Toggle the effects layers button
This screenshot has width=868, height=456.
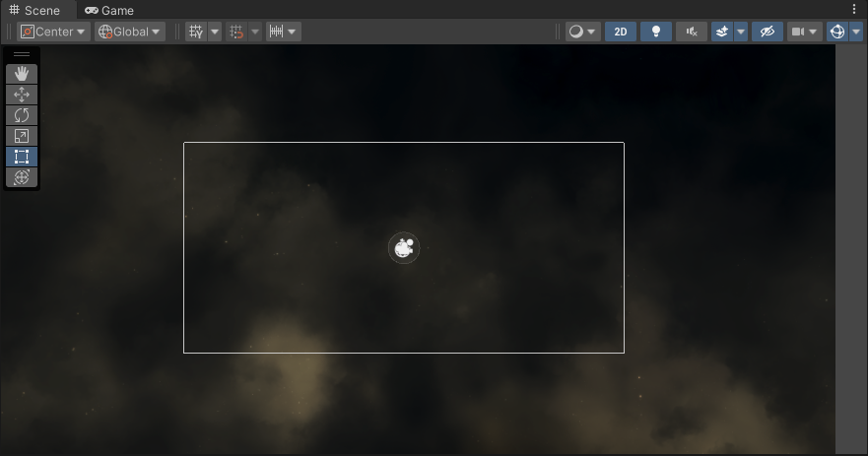pos(723,32)
